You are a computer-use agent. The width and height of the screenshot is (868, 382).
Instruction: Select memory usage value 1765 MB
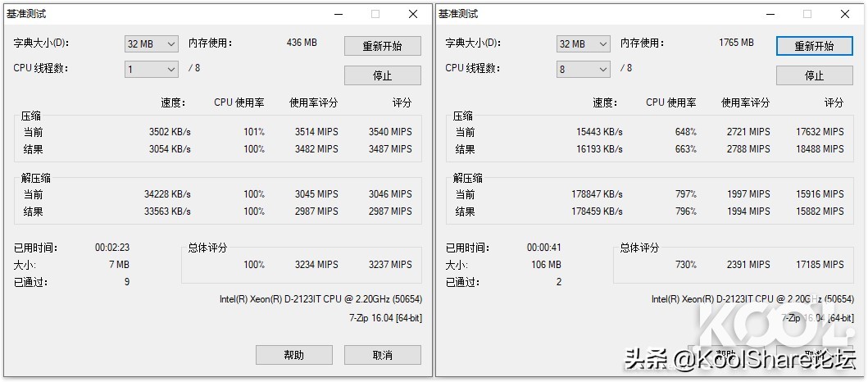736,42
